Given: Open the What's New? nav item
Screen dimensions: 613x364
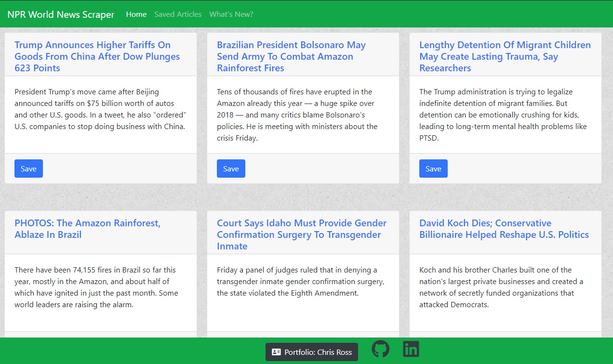Looking at the screenshot, I should (231, 14).
